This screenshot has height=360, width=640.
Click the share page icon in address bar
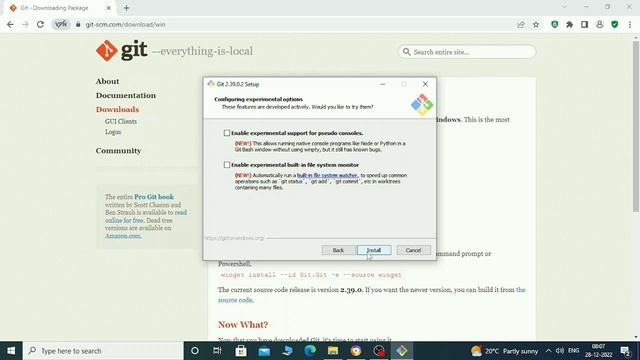[x=521, y=24]
